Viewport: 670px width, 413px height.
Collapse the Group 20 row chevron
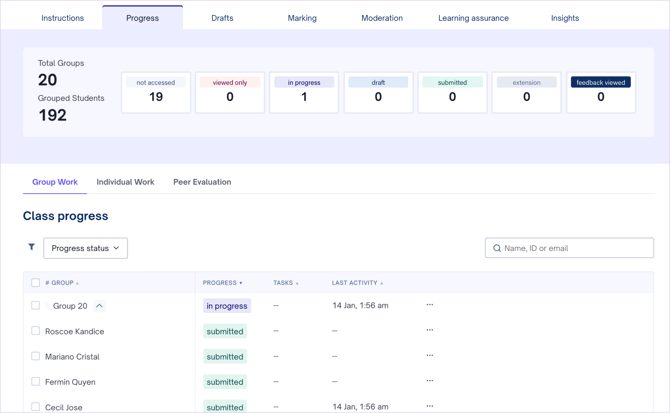pyautogui.click(x=99, y=306)
